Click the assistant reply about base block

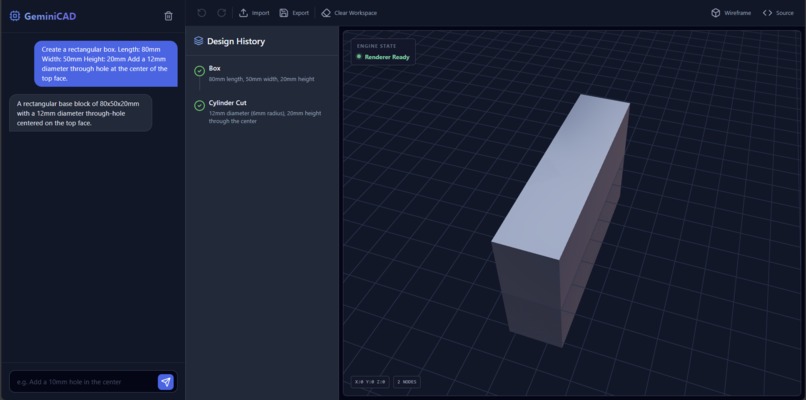click(x=81, y=113)
